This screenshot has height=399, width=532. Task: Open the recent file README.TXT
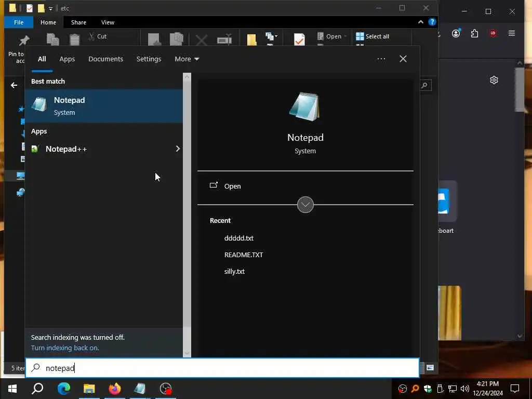tap(244, 255)
